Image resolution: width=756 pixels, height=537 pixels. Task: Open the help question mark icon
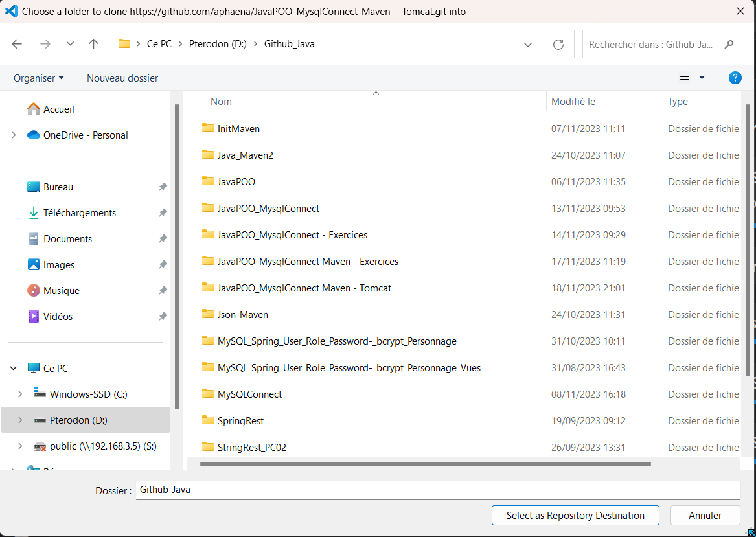pos(735,78)
